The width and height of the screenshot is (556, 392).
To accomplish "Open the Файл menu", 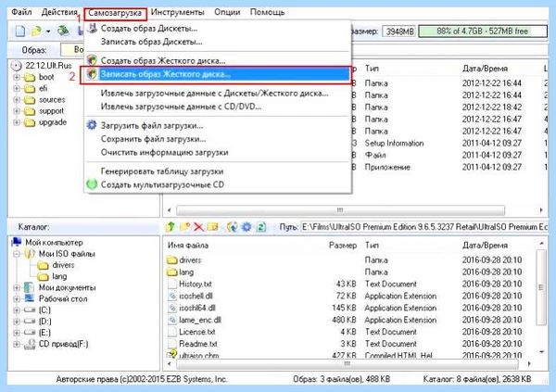I will click(x=21, y=12).
